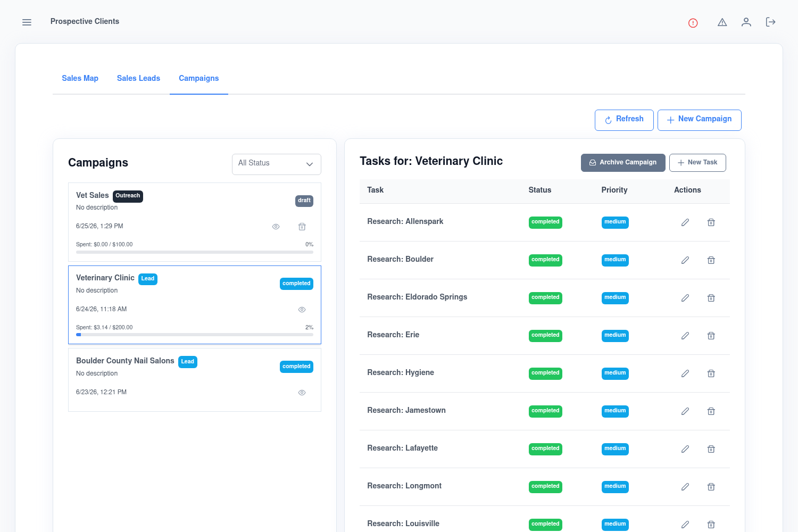Click the Priority column header
798x532 pixels.
click(614, 190)
